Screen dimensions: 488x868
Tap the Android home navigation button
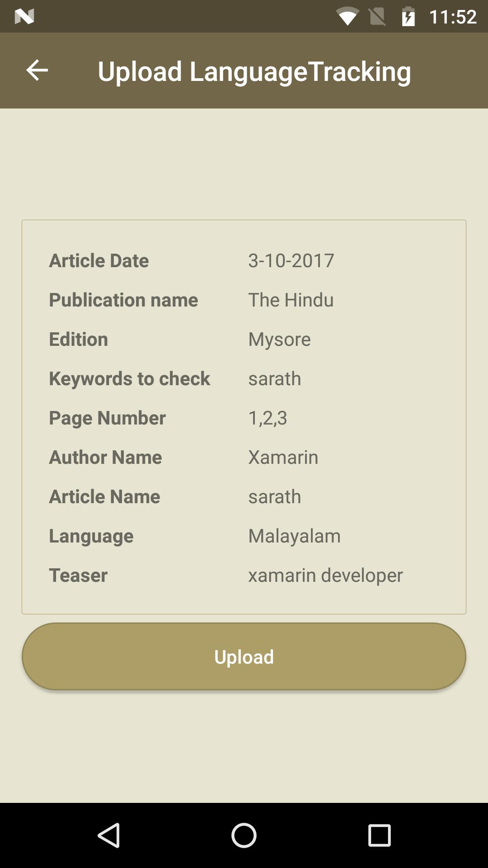[244, 835]
